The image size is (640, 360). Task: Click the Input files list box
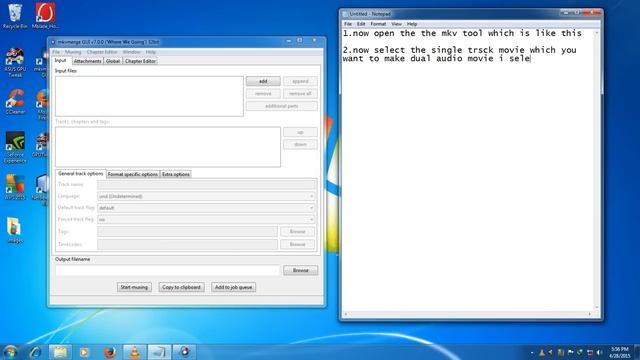point(149,96)
